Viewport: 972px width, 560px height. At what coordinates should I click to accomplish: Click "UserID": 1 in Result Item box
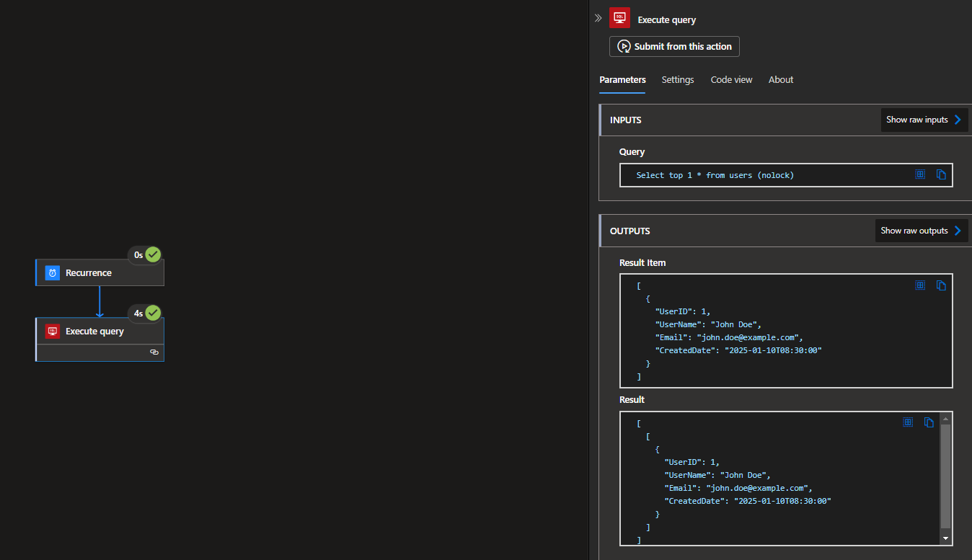tap(683, 311)
